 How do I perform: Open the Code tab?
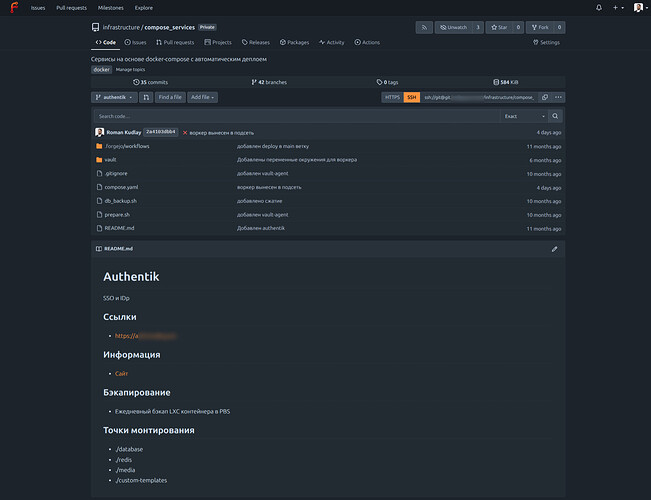[105, 42]
